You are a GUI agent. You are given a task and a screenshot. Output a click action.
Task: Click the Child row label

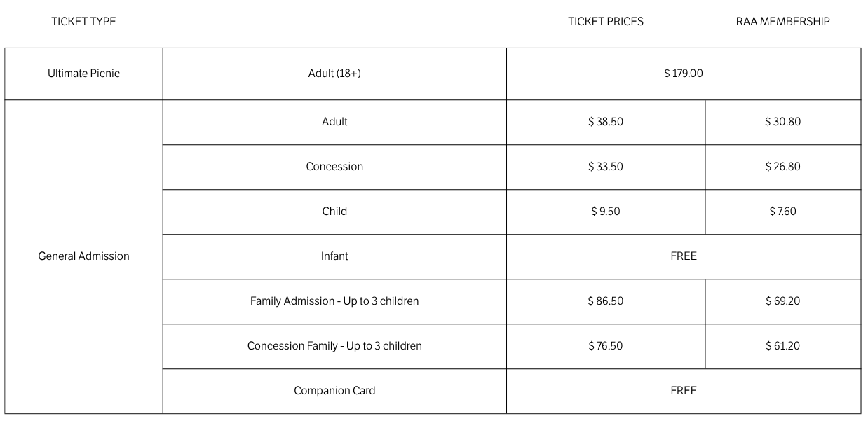click(x=334, y=212)
